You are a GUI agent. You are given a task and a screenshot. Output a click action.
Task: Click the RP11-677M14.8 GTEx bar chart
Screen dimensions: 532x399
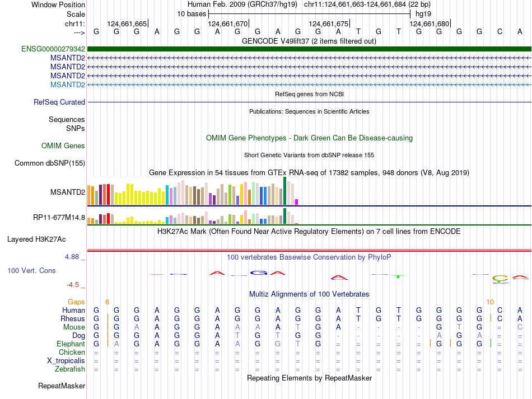(x=193, y=216)
